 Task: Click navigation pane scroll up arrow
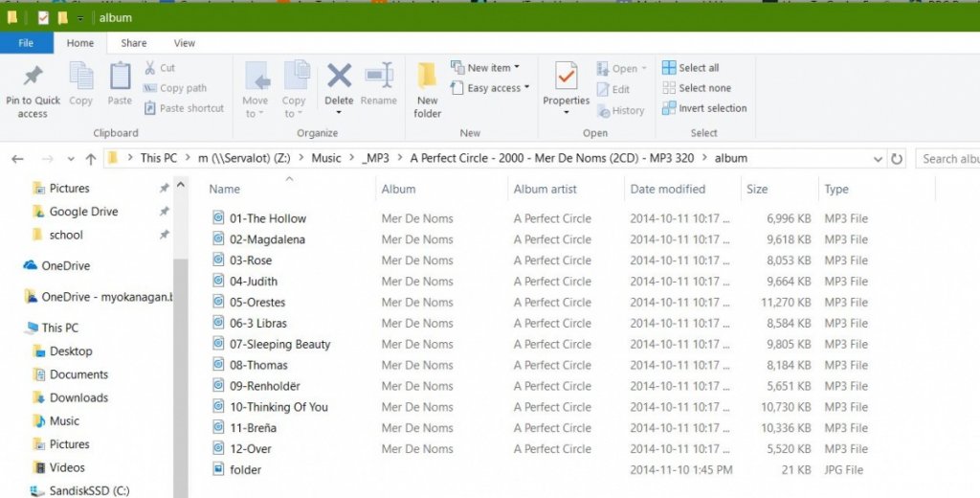pos(181,185)
